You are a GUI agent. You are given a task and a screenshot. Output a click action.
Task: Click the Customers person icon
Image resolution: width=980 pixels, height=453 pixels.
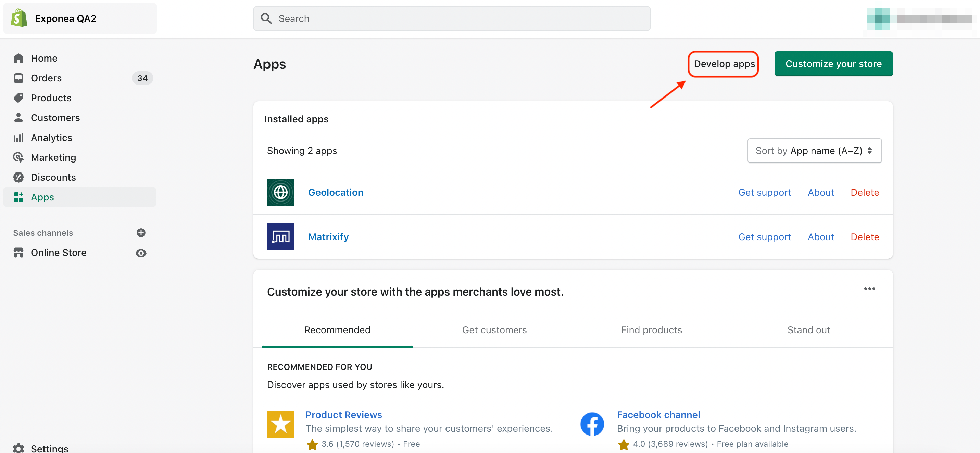18,117
